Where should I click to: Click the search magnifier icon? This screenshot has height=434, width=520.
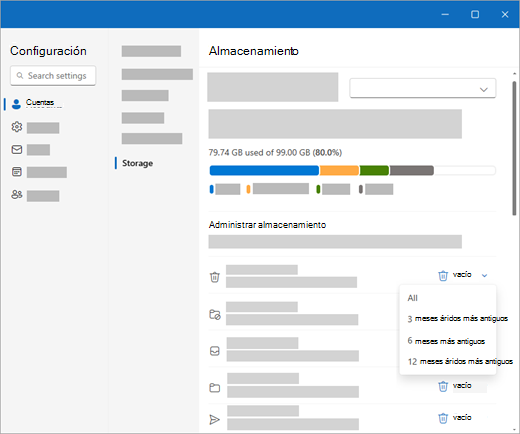click(x=20, y=76)
